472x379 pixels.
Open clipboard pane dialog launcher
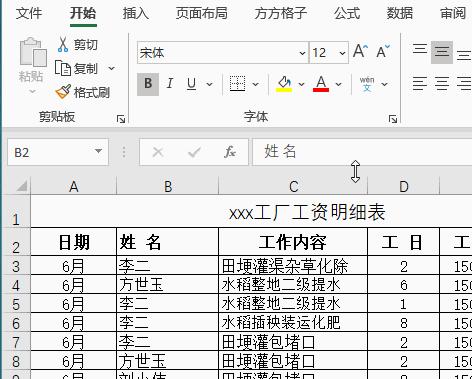(121, 119)
